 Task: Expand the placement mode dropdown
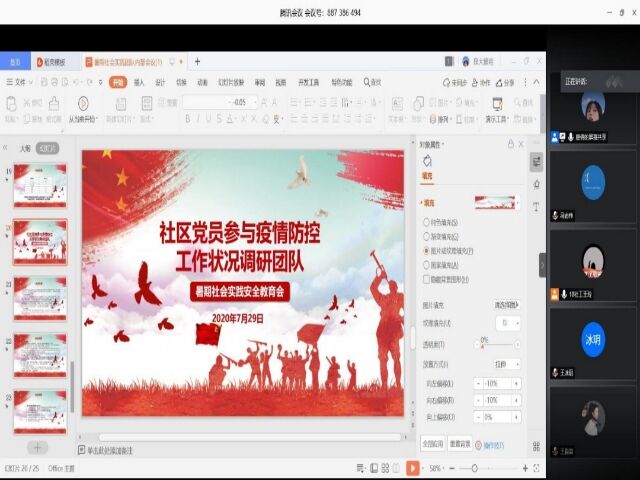505,363
